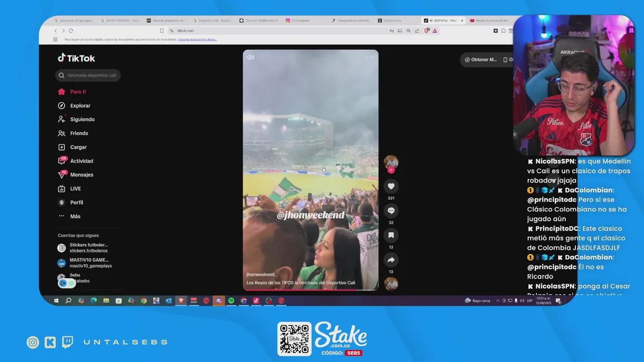Image resolution: width=644 pixels, height=362 pixels.
Task: Click the search field with 'hinchada deportivo cali'
Action: (88, 75)
